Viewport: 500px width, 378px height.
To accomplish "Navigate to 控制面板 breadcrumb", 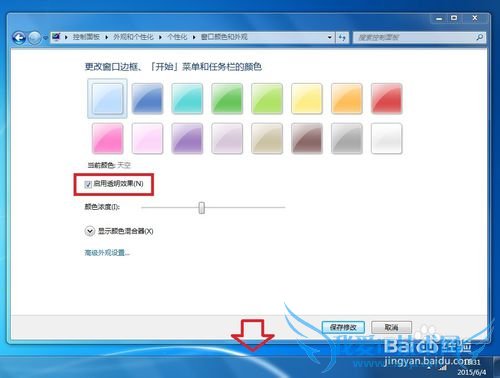I will click(86, 37).
